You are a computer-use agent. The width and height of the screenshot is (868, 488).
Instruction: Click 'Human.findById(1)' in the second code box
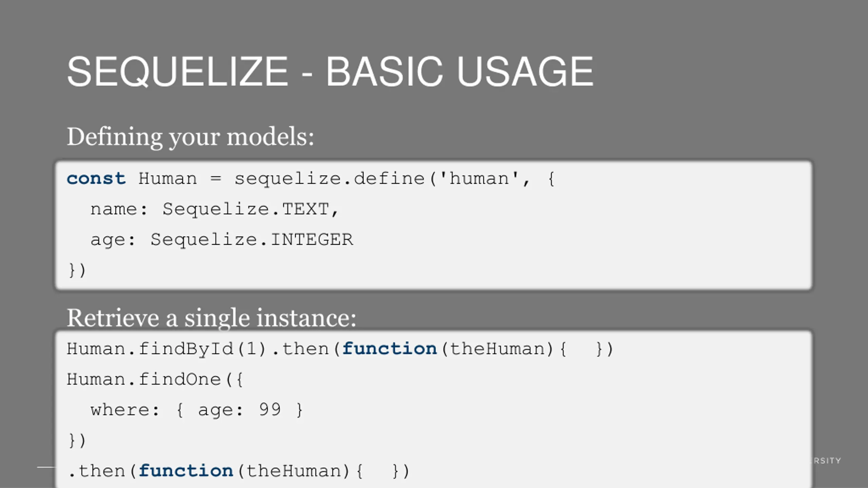pyautogui.click(x=166, y=349)
